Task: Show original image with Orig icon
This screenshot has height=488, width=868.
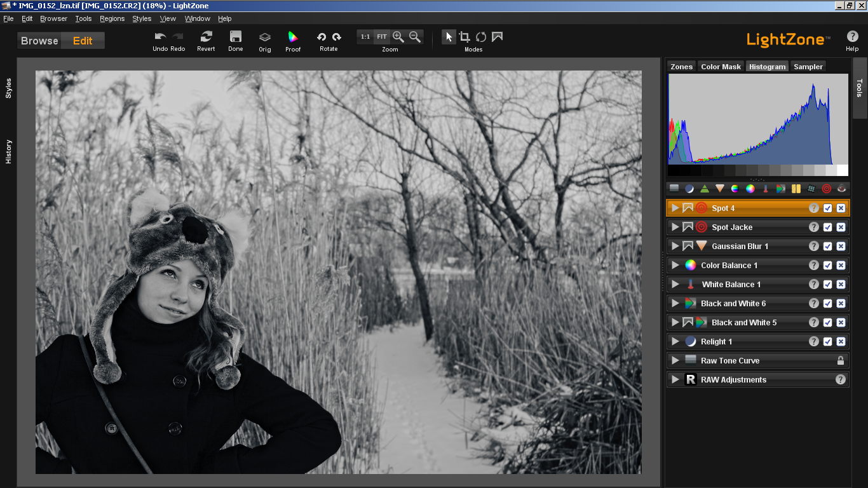Action: 265,37
